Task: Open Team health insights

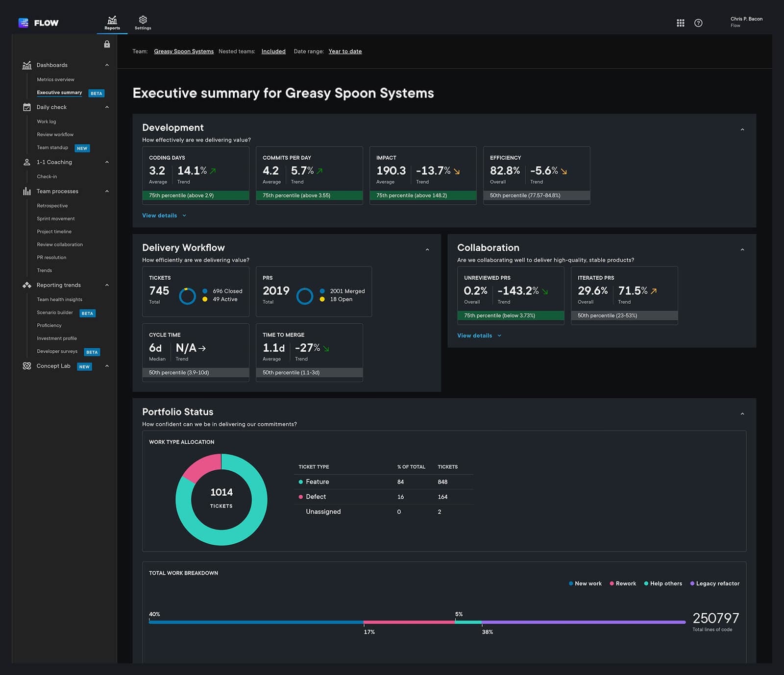Action: tap(60, 300)
